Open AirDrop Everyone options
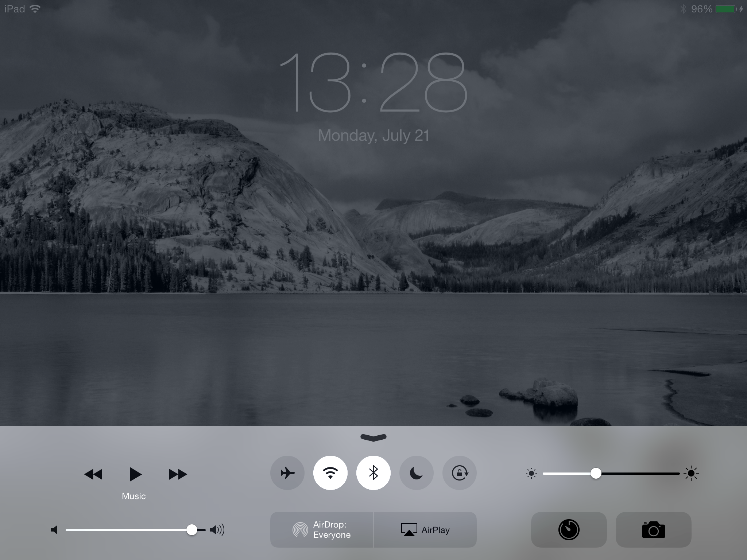This screenshot has height=560, width=747. [x=322, y=530]
